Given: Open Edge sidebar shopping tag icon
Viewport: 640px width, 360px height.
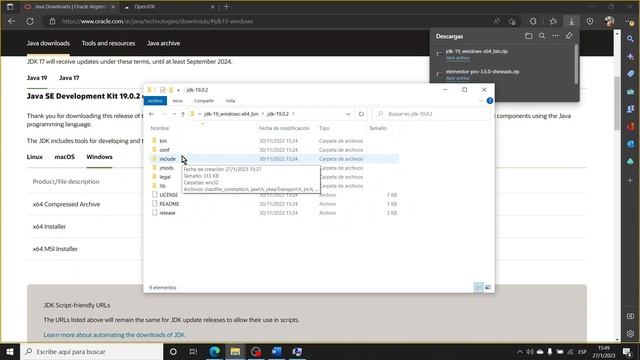Looking at the screenshot, I should tap(631, 74).
